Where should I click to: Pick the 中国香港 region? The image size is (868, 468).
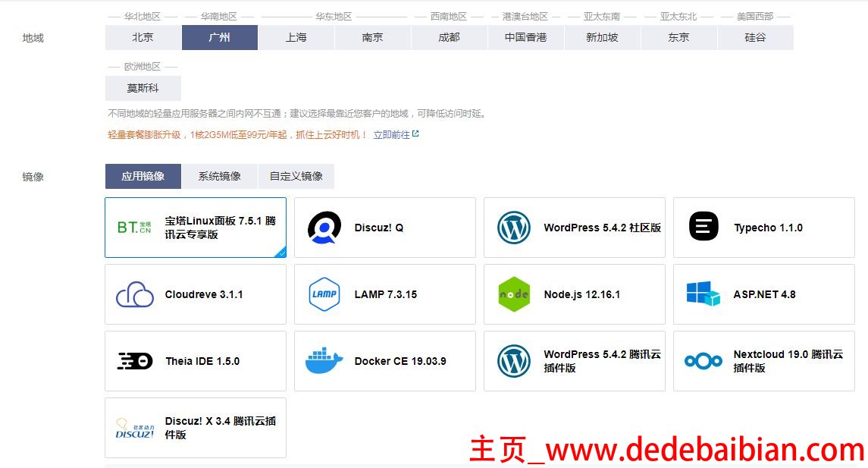click(526, 38)
